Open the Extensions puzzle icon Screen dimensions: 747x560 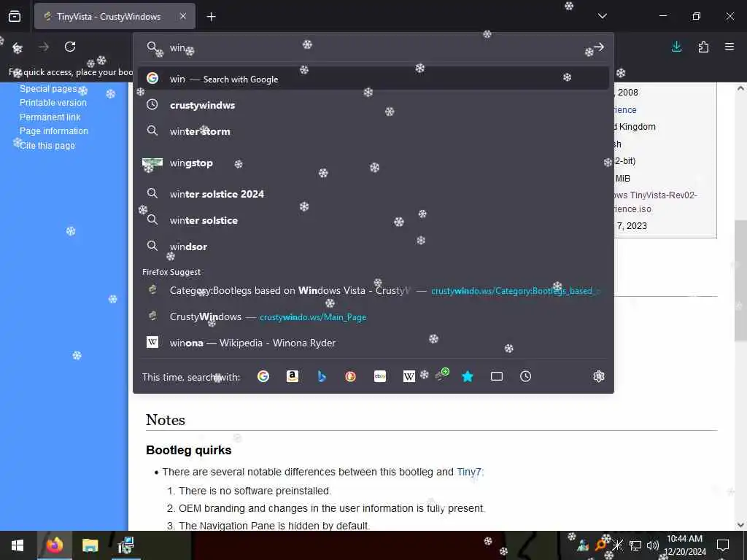703,47
